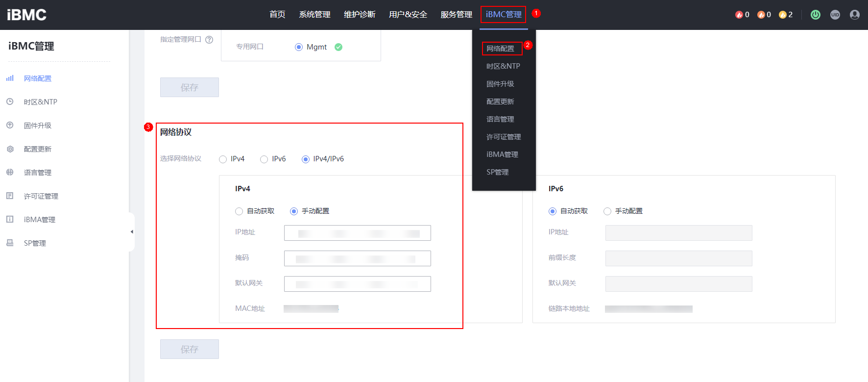Select 固件升级 in dropdown menu
This screenshot has width=868, height=382.
click(500, 84)
